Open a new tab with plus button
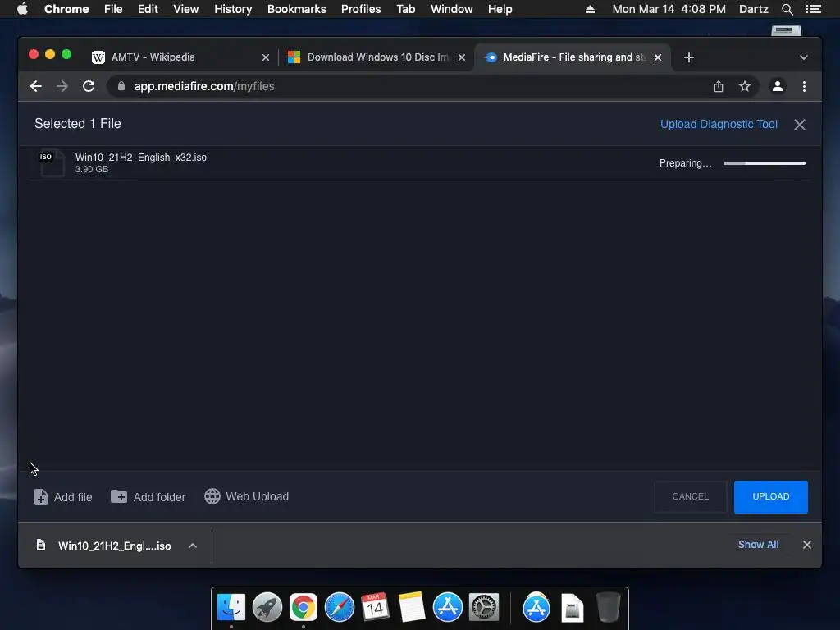Screen dimensions: 840x630 [689, 57]
